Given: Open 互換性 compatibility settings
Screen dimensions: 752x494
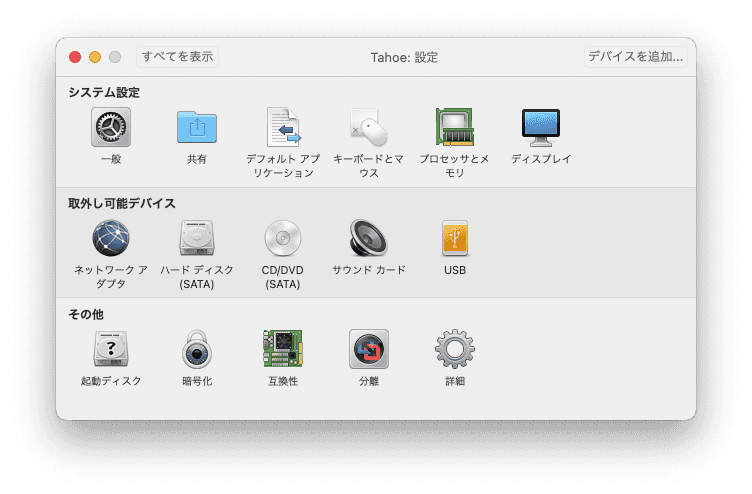Looking at the screenshot, I should tap(283, 349).
